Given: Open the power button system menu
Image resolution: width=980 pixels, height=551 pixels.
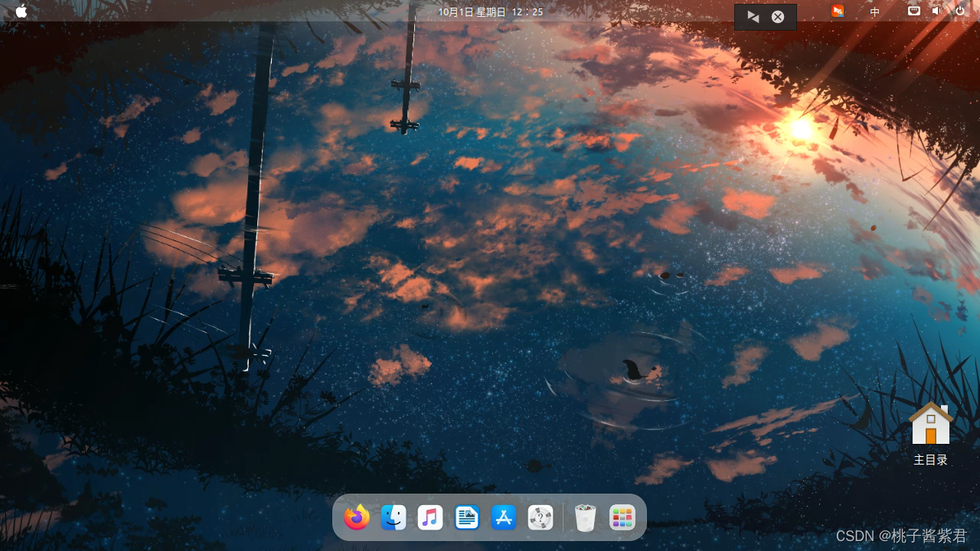Looking at the screenshot, I should click(960, 11).
